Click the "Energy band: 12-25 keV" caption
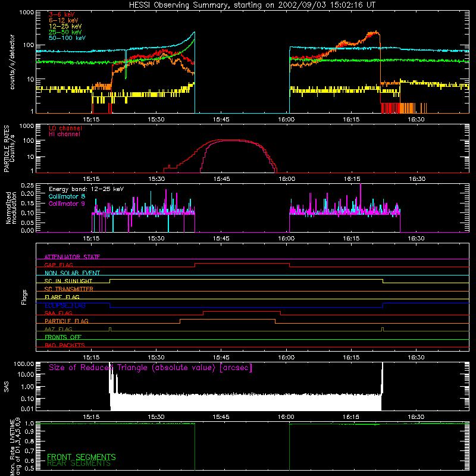The height and width of the screenshot is (476, 476). [86, 189]
